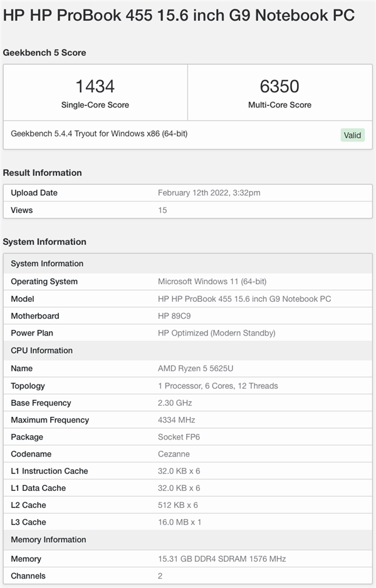Click the Memory Information section header
This screenshot has width=376, height=588.
click(48, 540)
